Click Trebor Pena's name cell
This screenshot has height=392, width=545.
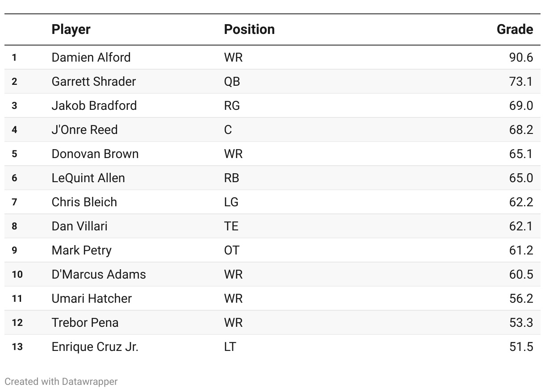point(85,323)
